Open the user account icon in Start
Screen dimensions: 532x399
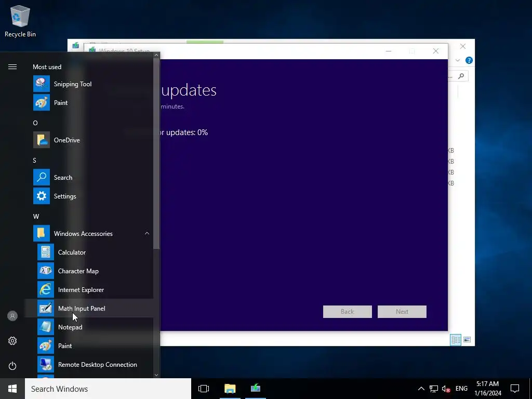pos(12,316)
